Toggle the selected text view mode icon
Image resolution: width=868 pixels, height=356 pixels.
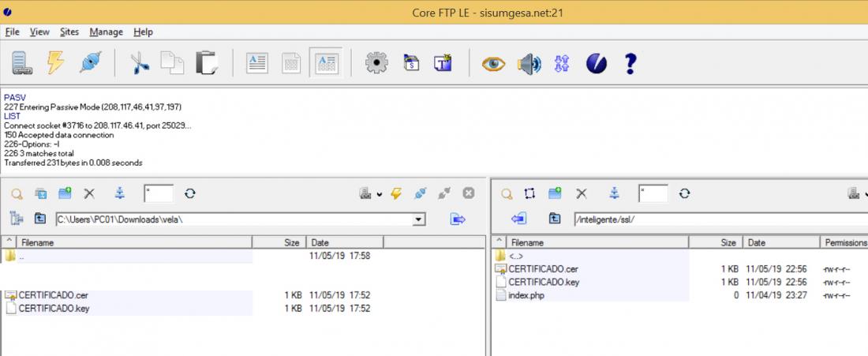[326, 63]
